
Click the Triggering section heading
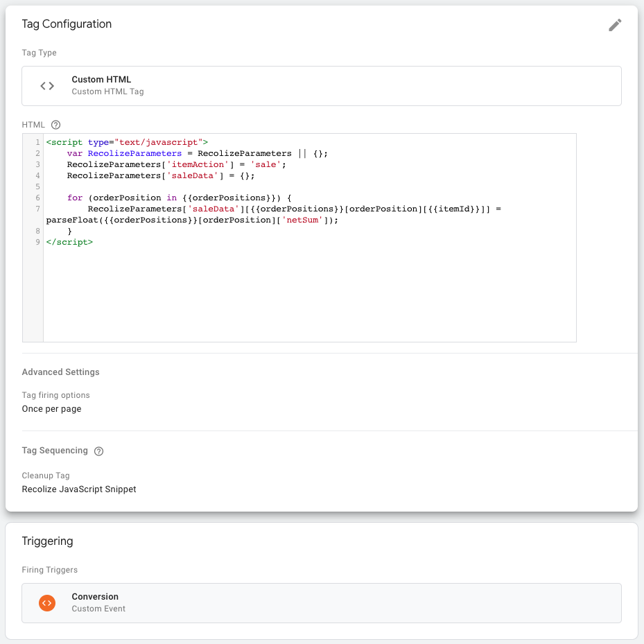pos(47,541)
